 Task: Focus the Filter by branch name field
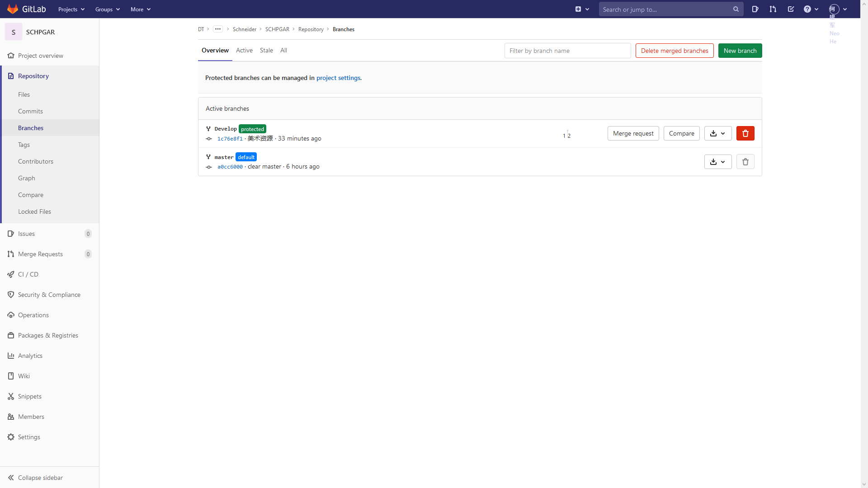coord(568,51)
